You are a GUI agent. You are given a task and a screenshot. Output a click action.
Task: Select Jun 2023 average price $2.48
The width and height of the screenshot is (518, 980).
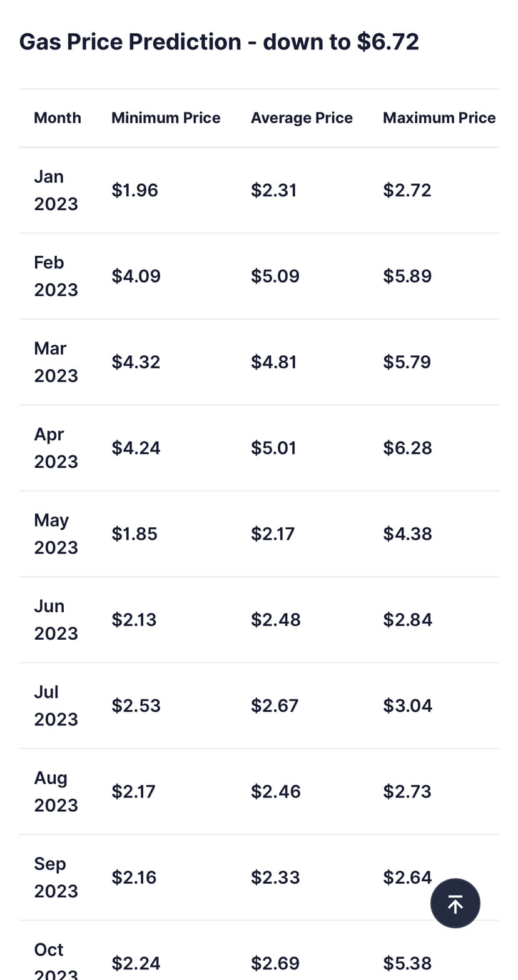(275, 620)
